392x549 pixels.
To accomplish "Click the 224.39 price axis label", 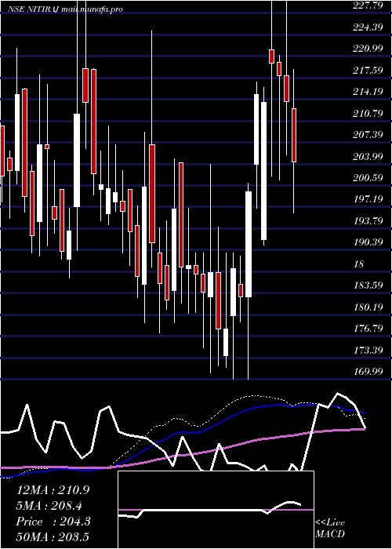I will click(x=368, y=27).
